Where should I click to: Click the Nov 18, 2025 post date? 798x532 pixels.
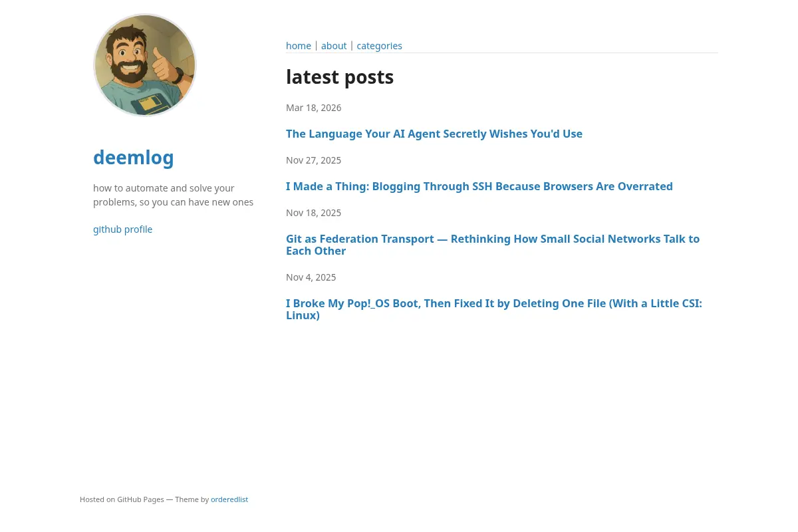313,213
